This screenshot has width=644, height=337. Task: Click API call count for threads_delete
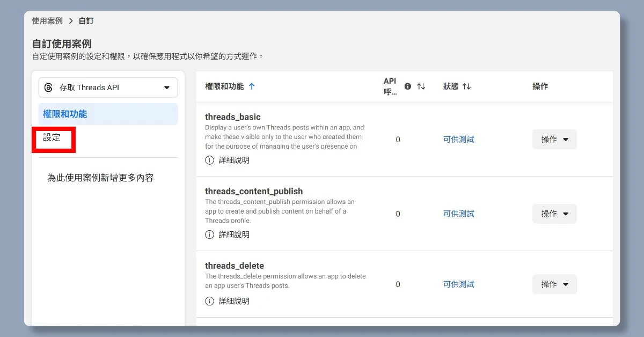point(398,284)
